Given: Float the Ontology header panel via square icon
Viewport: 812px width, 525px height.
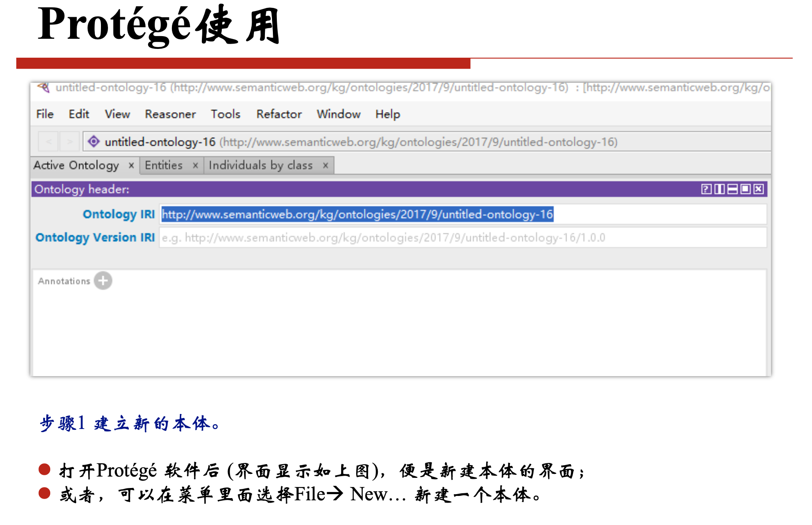Looking at the screenshot, I should pyautogui.click(x=746, y=189).
